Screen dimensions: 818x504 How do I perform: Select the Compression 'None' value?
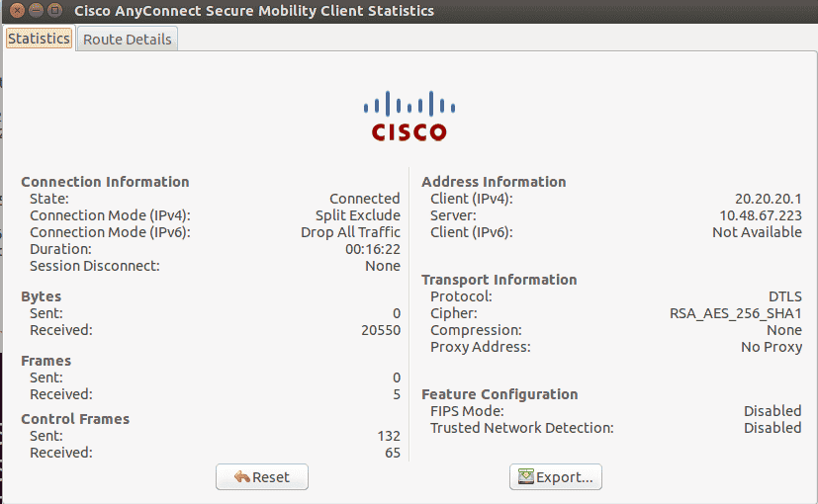(x=784, y=330)
